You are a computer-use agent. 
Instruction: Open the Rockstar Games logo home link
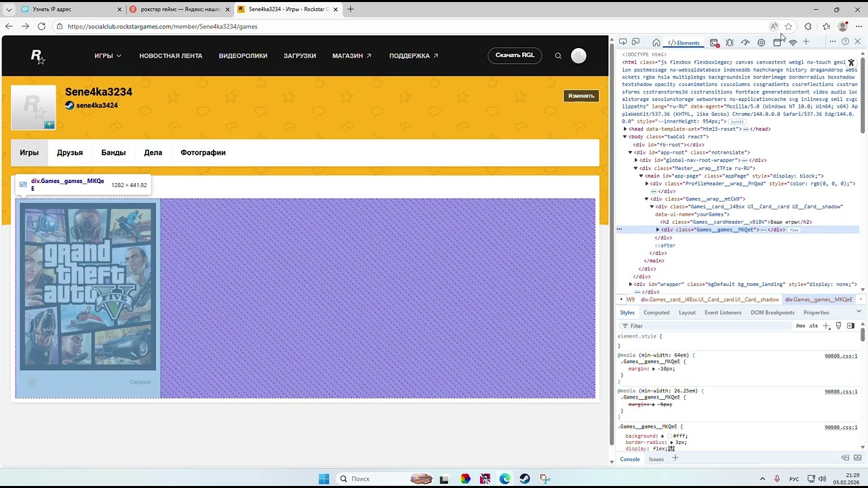point(38,57)
